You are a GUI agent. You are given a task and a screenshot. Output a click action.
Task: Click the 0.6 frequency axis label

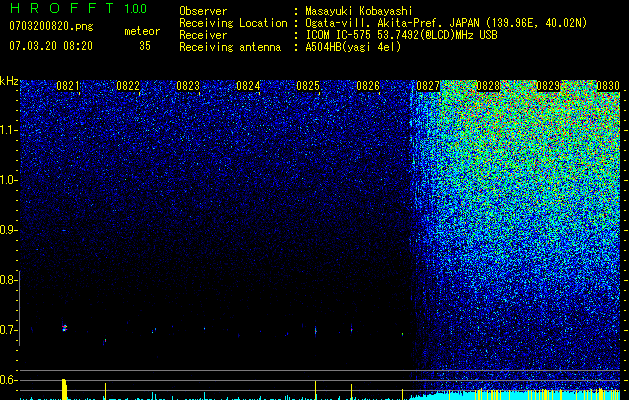click(7, 380)
